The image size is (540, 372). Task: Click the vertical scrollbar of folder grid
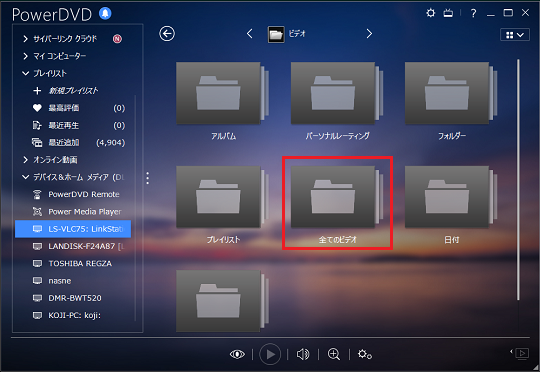click(518, 179)
